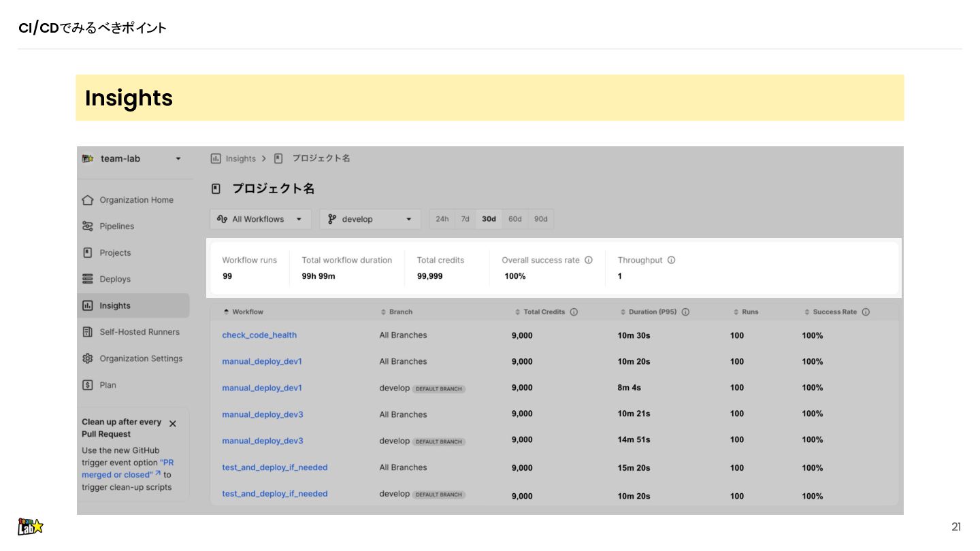Click the Self-Hosted Runners icon
This screenshot has width=980, height=551.
[x=87, y=332]
